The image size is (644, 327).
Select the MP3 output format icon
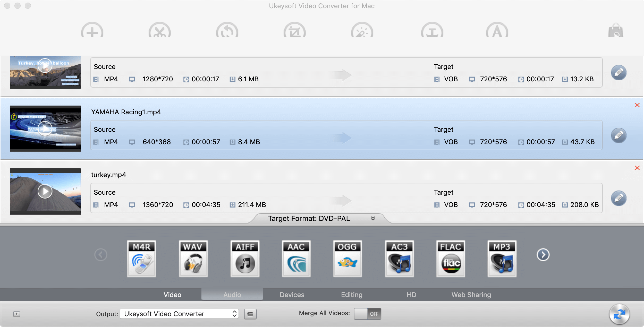502,259
